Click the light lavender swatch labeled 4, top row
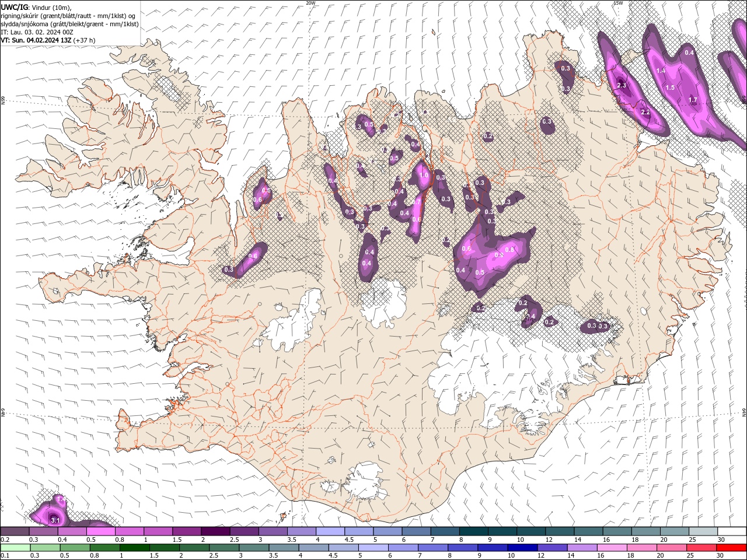The width and height of the screenshot is (747, 560). pos(330,531)
